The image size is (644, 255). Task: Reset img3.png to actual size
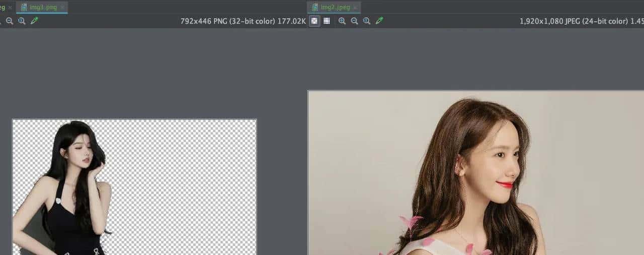click(22, 21)
